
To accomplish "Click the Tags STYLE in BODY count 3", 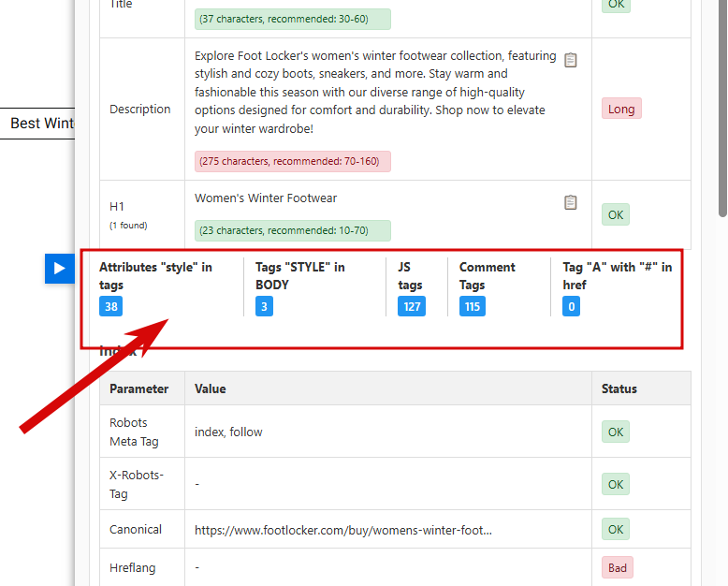I will click(264, 306).
